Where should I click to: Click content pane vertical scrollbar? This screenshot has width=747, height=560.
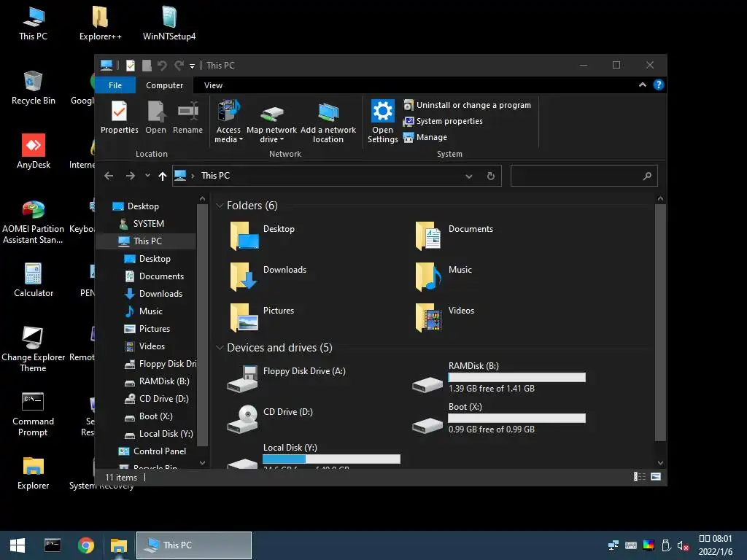[660, 322]
